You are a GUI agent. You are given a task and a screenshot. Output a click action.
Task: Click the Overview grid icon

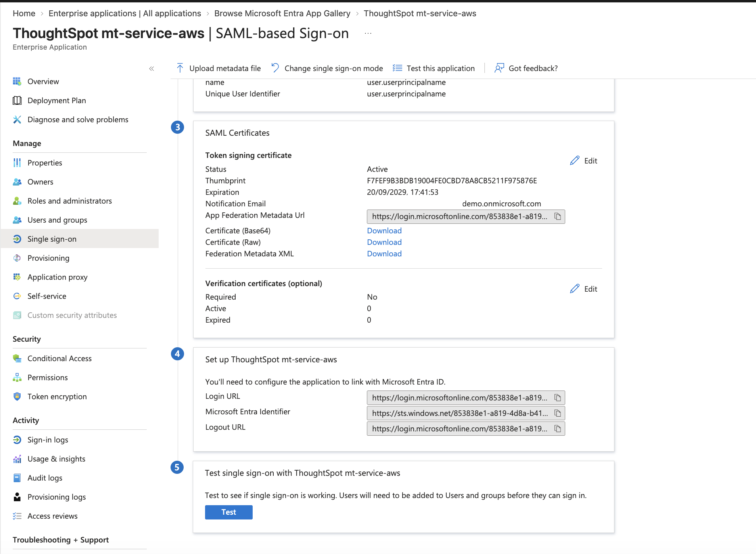pos(17,81)
